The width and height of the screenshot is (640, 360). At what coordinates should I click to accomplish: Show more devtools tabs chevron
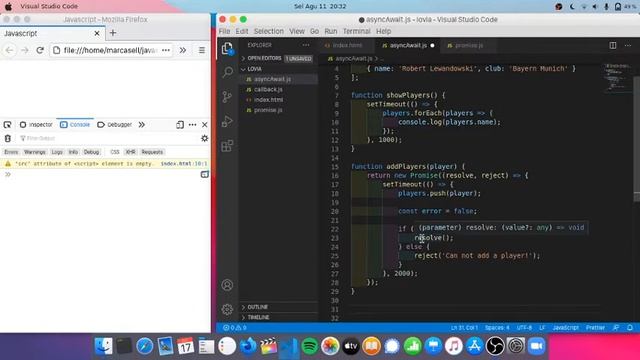pos(142,124)
